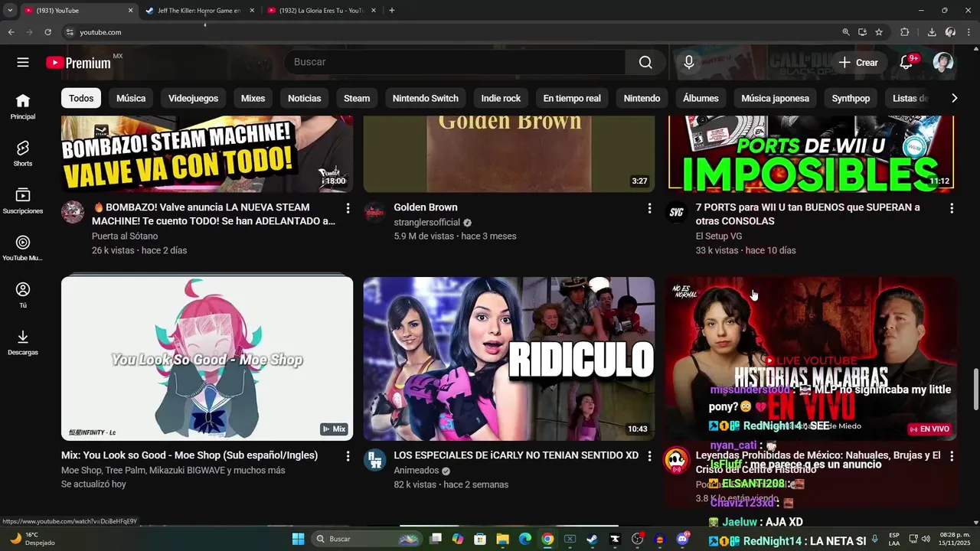This screenshot has height=551, width=980.
Task: Switch to the Jeff The Killer browser tab
Action: click(198, 11)
